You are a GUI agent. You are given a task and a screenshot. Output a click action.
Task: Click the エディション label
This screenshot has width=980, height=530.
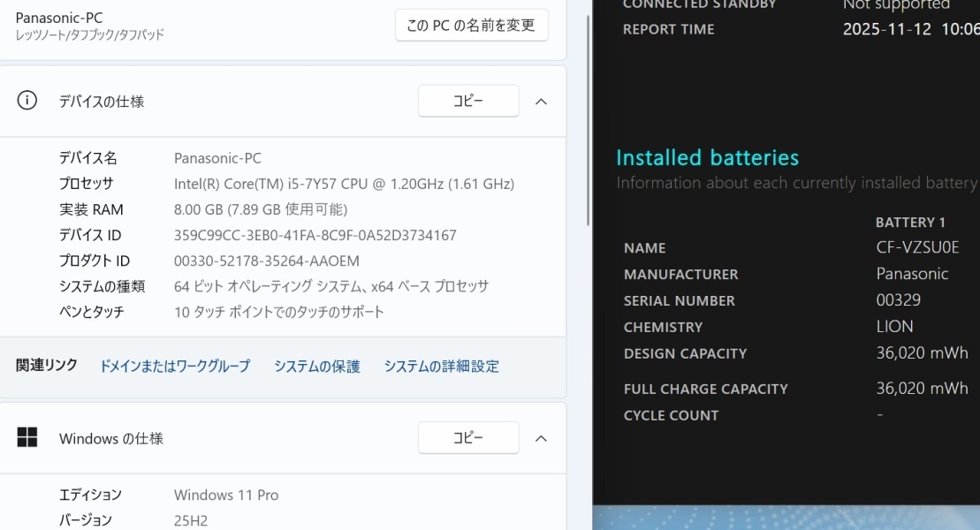91,495
